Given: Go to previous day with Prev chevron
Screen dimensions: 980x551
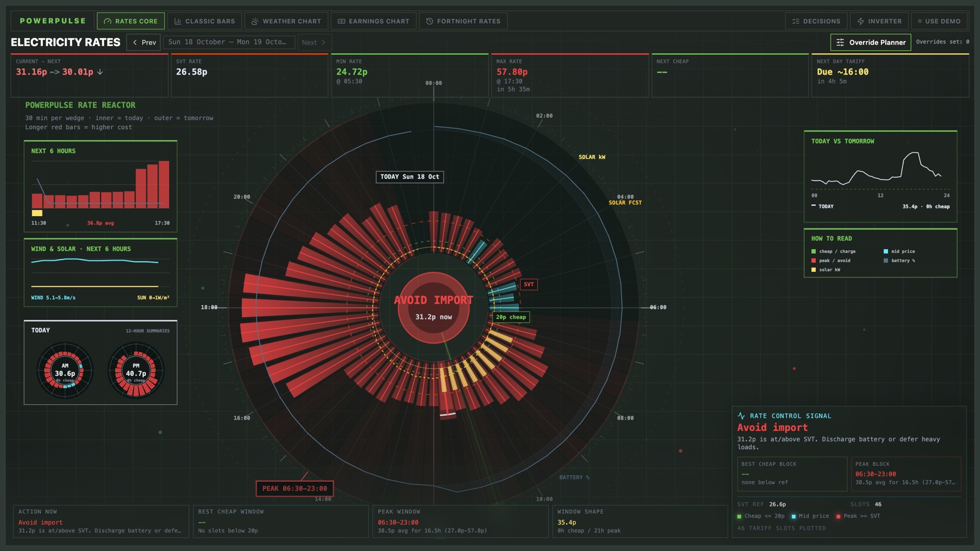Looking at the screenshot, I should tap(135, 42).
